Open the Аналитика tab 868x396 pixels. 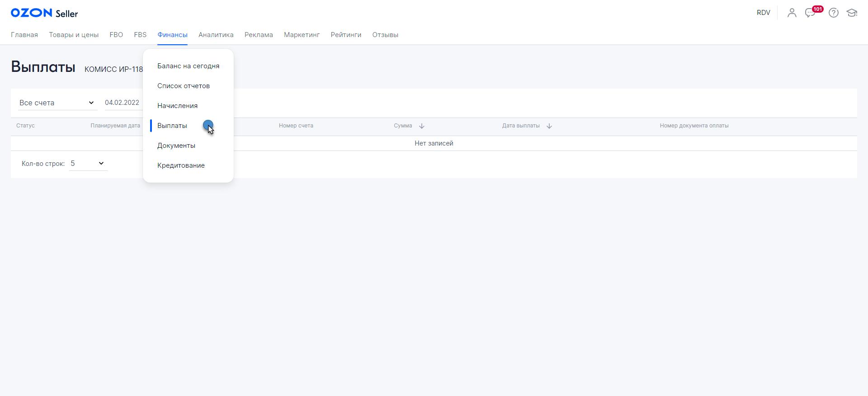(216, 35)
